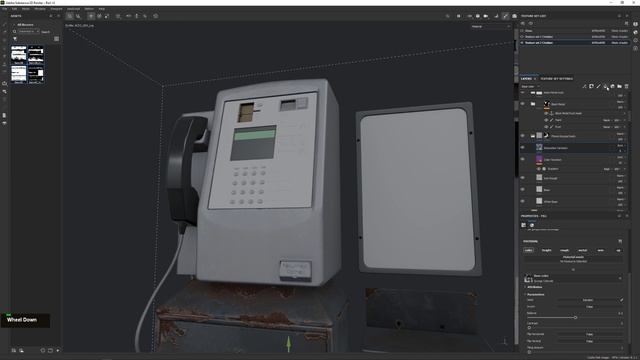This screenshot has width=640, height=360.
Task: Toggle the Flip vertical False value
Action: 589,341
